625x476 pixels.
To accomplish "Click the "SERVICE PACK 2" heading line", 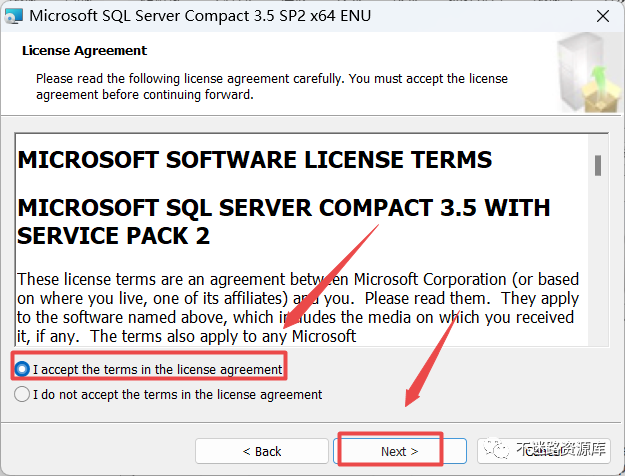I will 113,236.
